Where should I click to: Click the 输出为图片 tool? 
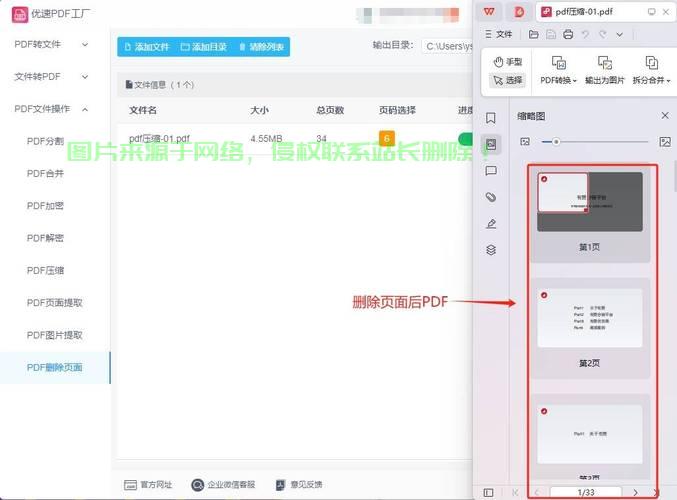(604, 70)
